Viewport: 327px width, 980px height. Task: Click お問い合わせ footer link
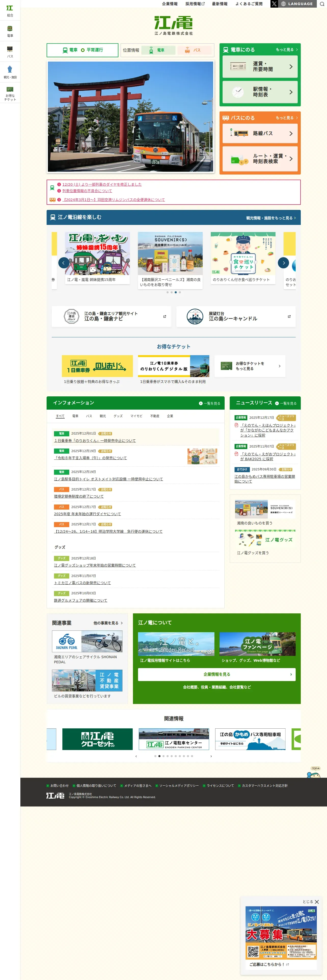tap(59, 786)
